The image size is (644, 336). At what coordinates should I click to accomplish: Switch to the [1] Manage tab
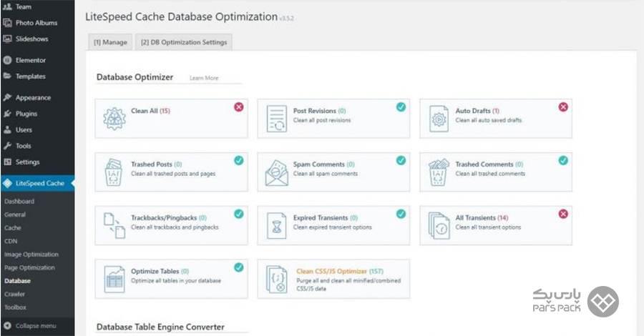(110, 42)
